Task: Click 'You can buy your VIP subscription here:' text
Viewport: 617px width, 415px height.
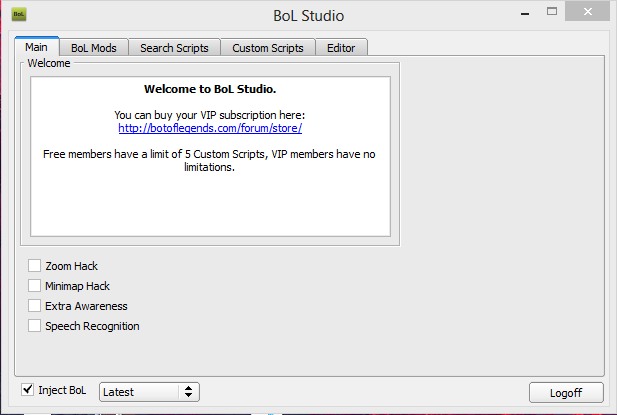Action: pos(210,115)
